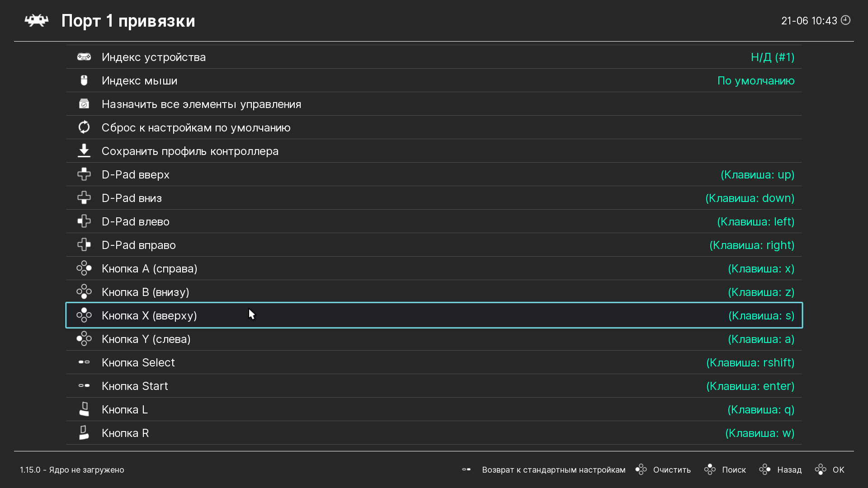Click the Кнопка Start pill icon
This screenshot has width=868, height=488.
pyautogui.click(x=84, y=385)
